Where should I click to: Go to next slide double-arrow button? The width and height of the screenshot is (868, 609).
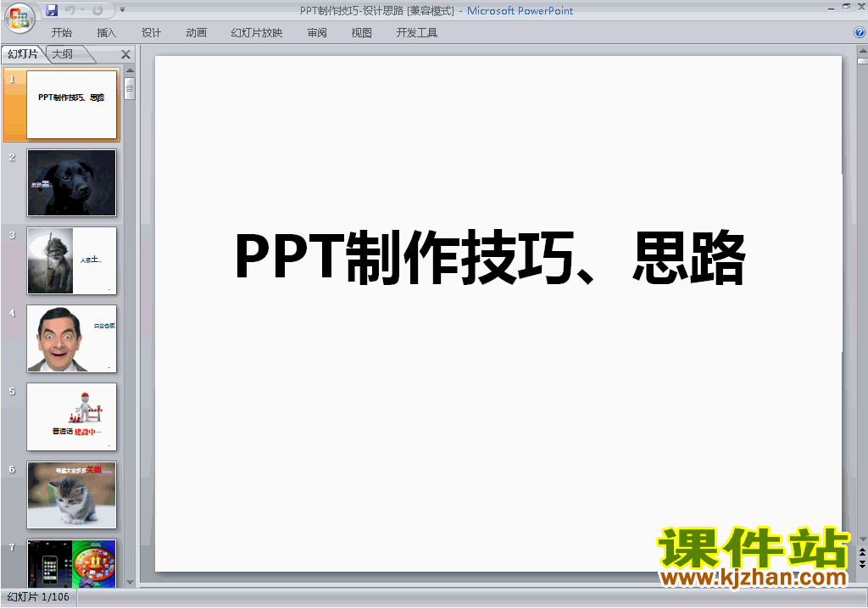coord(862,563)
